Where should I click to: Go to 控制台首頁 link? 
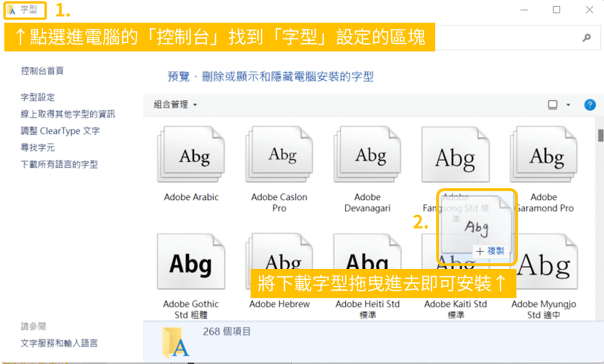tap(42, 71)
